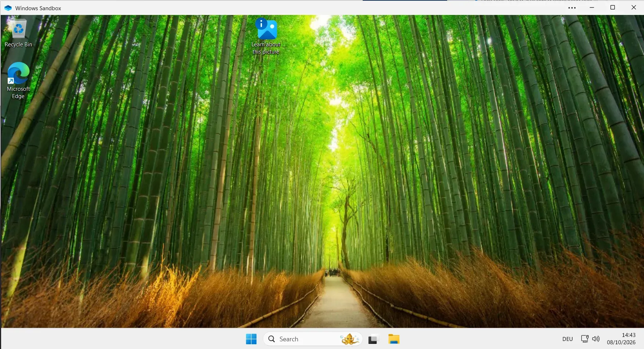Close the Windows Sandbox window
The image size is (644, 349).
(634, 8)
